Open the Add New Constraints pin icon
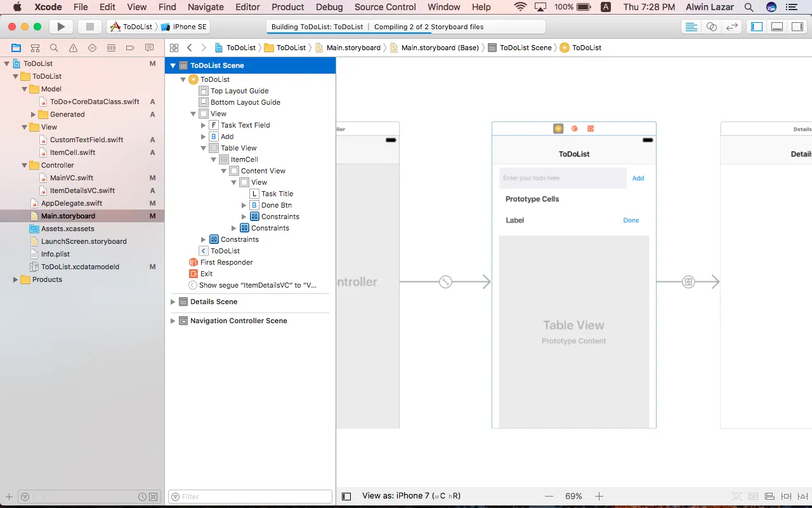 click(786, 496)
